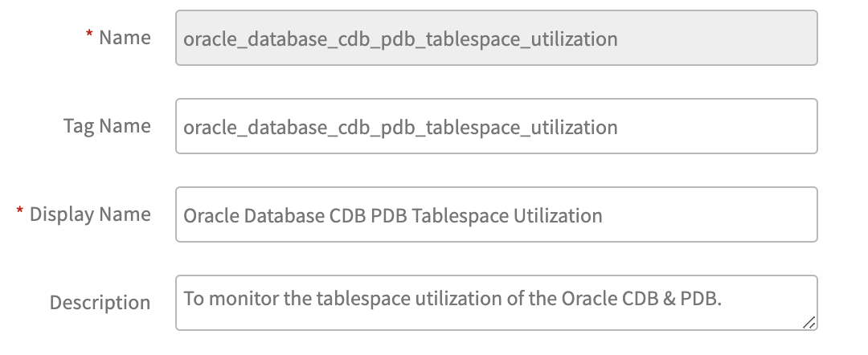Click the "&" symbol in the Description text

(652, 299)
